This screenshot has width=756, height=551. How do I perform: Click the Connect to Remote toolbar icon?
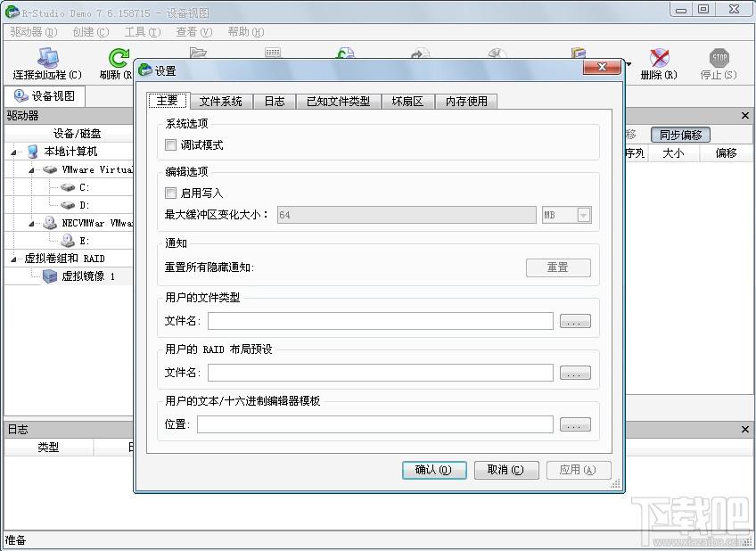[48, 58]
